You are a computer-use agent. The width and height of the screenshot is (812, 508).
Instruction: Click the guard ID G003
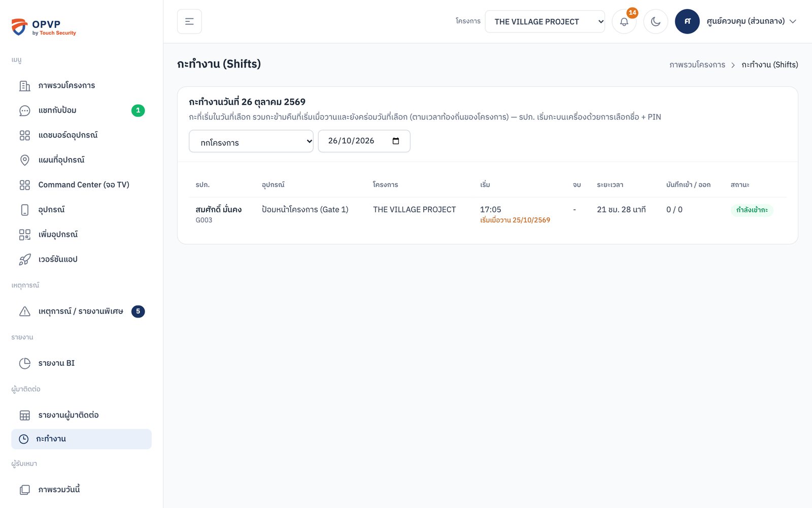tap(204, 220)
